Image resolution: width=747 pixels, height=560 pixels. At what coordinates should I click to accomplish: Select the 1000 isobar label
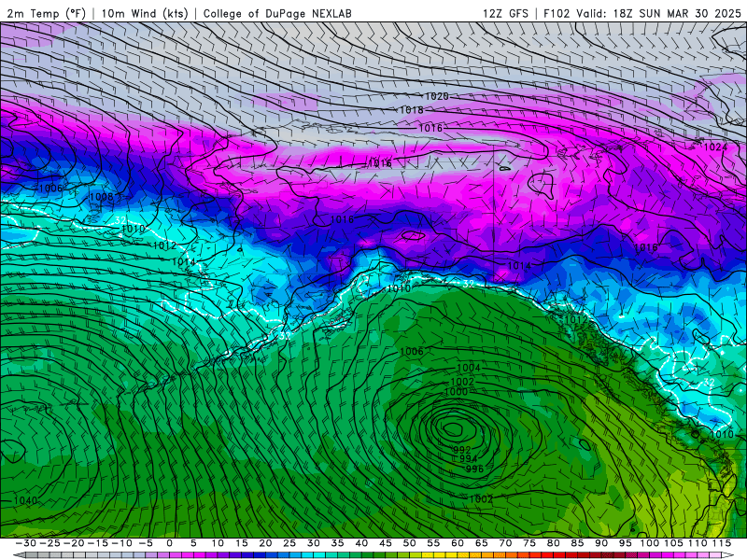pyautogui.click(x=456, y=392)
